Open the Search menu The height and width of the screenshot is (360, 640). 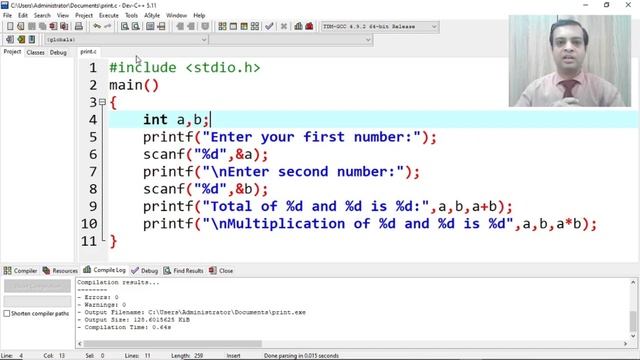pos(42,16)
